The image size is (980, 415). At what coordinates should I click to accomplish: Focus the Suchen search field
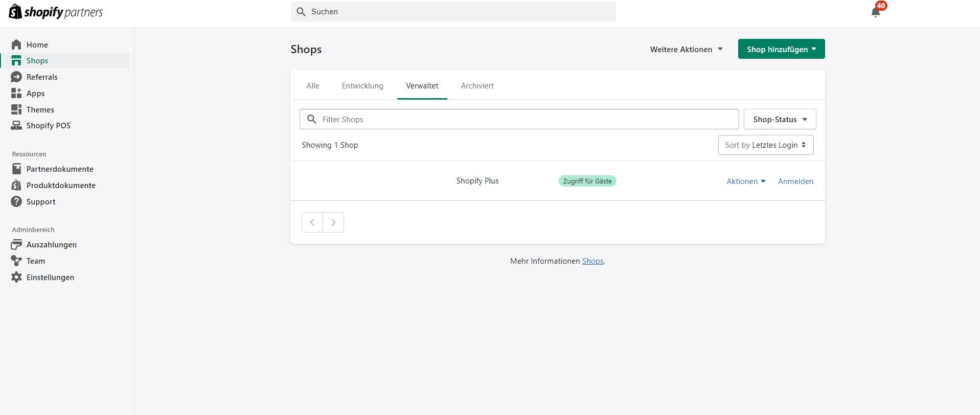click(x=453, y=12)
